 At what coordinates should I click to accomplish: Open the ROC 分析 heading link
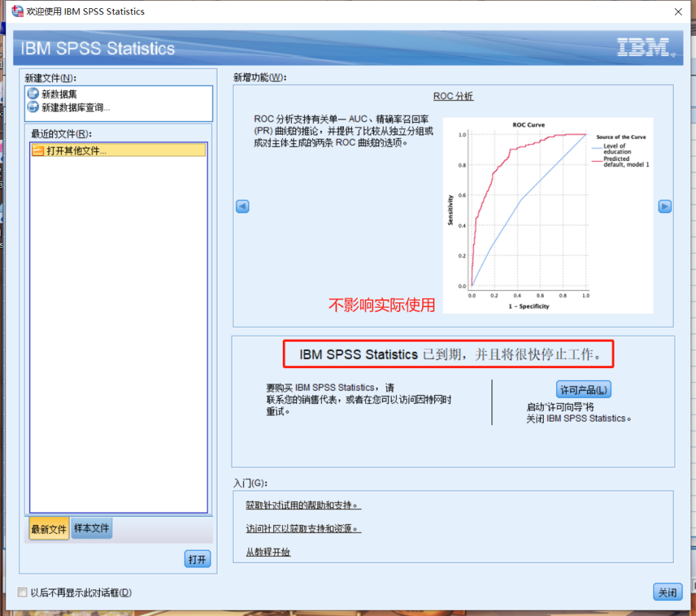point(453,96)
